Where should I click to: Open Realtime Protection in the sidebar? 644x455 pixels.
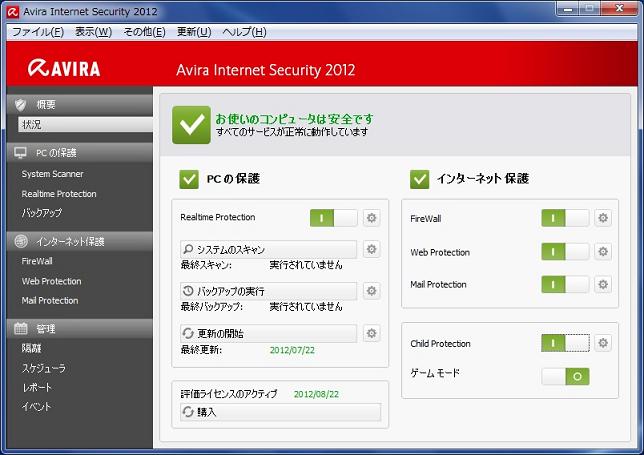59,194
